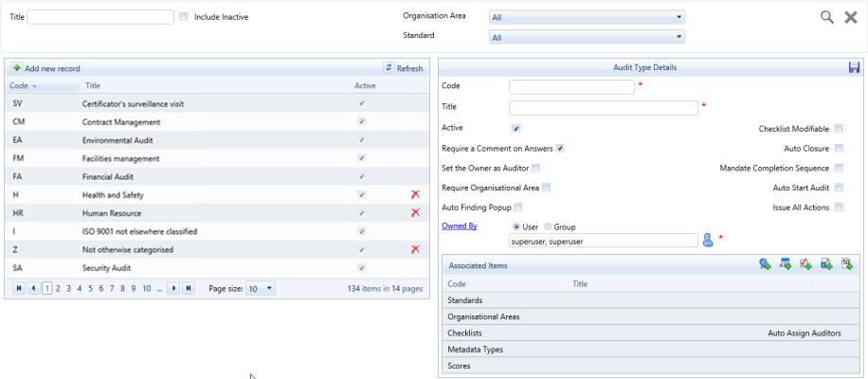Expand the Standards section
Viewport: 868px width, 379px height.
point(650,300)
